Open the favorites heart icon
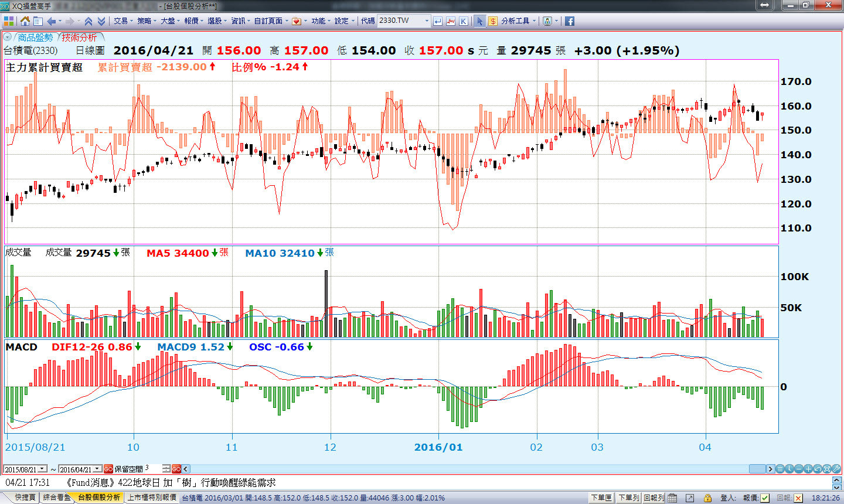The image size is (844, 504). point(297,21)
